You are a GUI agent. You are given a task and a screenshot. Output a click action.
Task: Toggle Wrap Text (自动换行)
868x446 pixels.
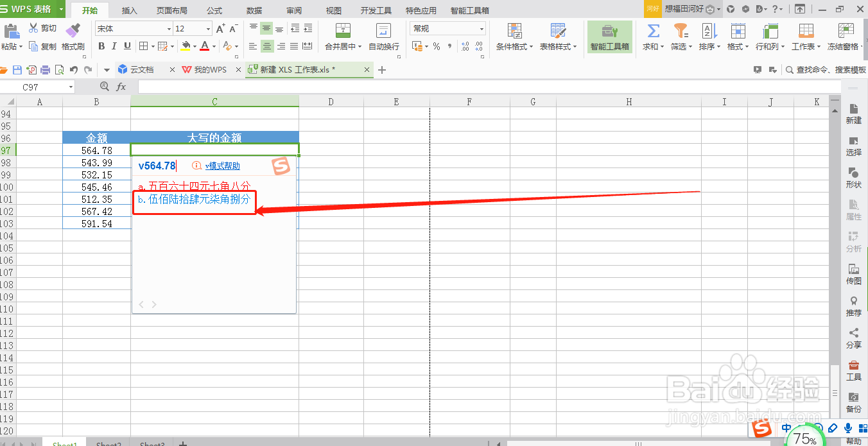[383, 37]
